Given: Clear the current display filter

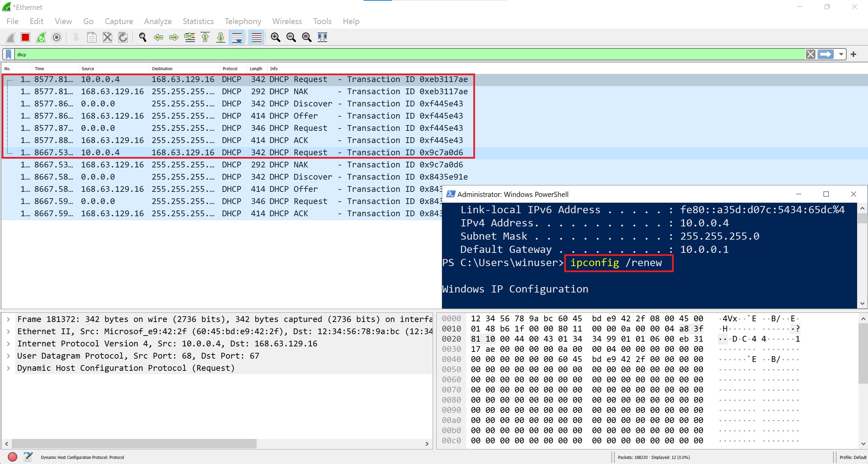Looking at the screenshot, I should pyautogui.click(x=810, y=54).
